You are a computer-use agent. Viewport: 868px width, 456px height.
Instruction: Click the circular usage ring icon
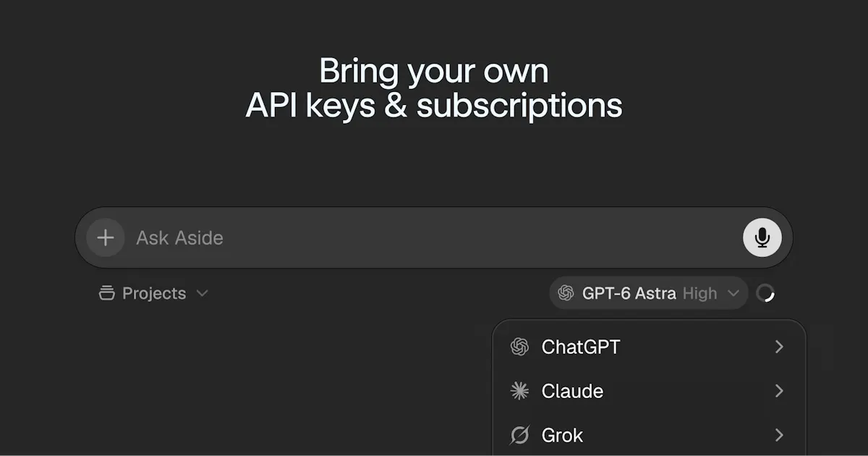coord(765,293)
